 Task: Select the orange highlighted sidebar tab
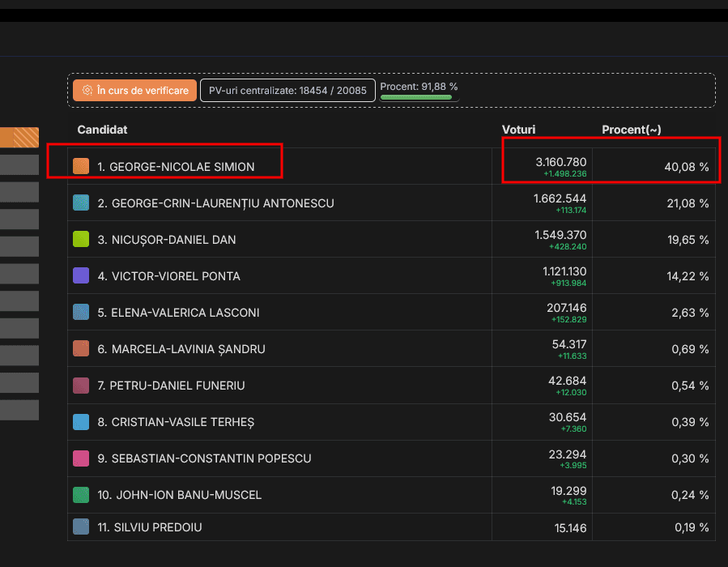click(19, 138)
